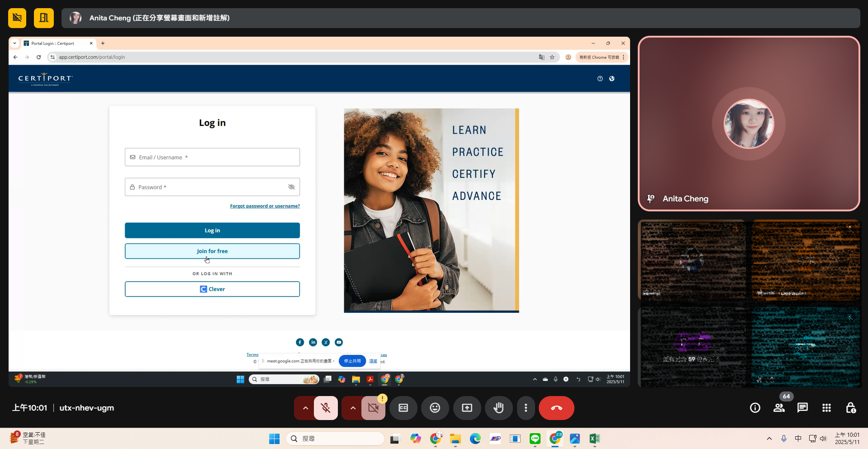This screenshot has height=449, width=868.
Task: Open the volume control in system tray
Action: (823, 438)
